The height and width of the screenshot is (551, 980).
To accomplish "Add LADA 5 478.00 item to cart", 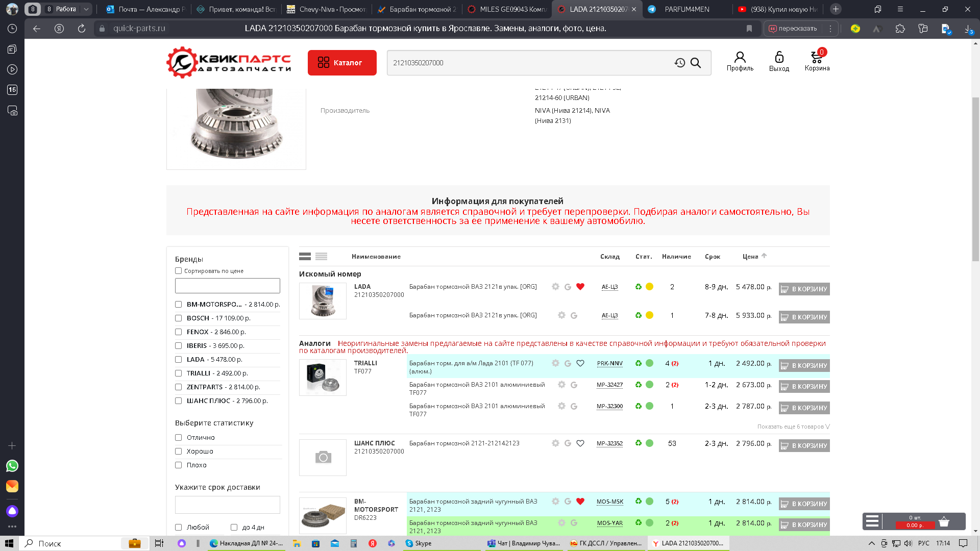I will tap(804, 289).
